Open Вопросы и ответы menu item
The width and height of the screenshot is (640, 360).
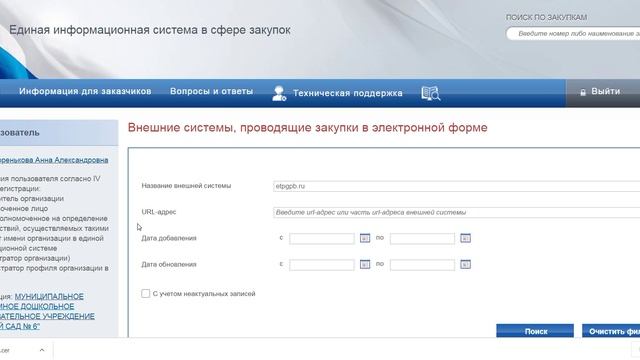(211, 91)
